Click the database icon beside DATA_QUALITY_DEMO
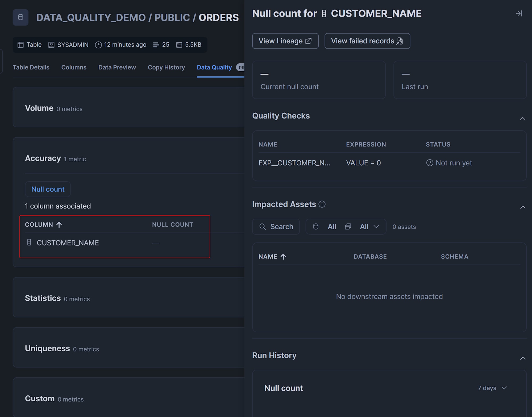The height and width of the screenshot is (417, 532). coord(20,18)
